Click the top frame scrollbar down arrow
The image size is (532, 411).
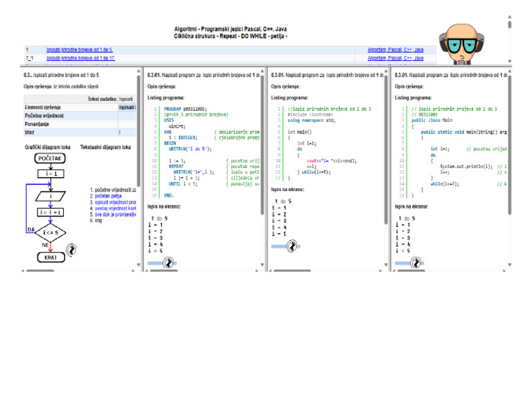tap(510, 62)
